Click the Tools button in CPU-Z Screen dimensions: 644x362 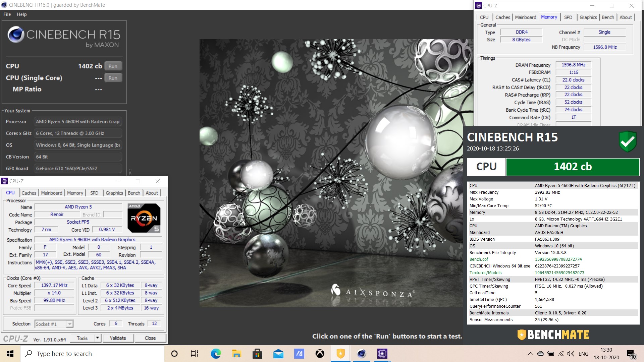[82, 338]
